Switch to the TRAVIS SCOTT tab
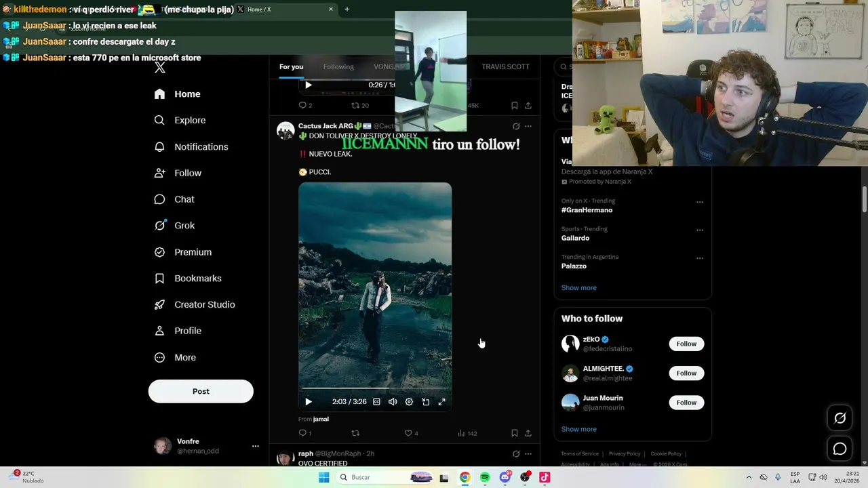The image size is (868, 488). 505,67
